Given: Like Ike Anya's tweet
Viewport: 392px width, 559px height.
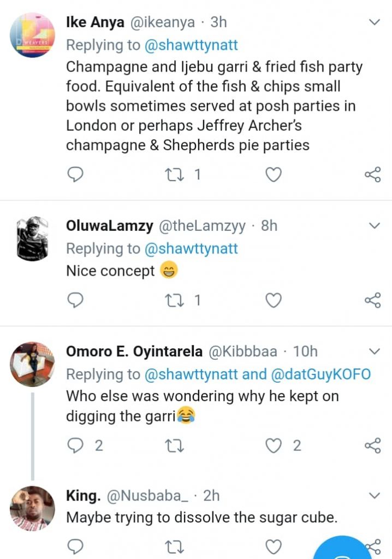Looking at the screenshot, I should coord(273,175).
